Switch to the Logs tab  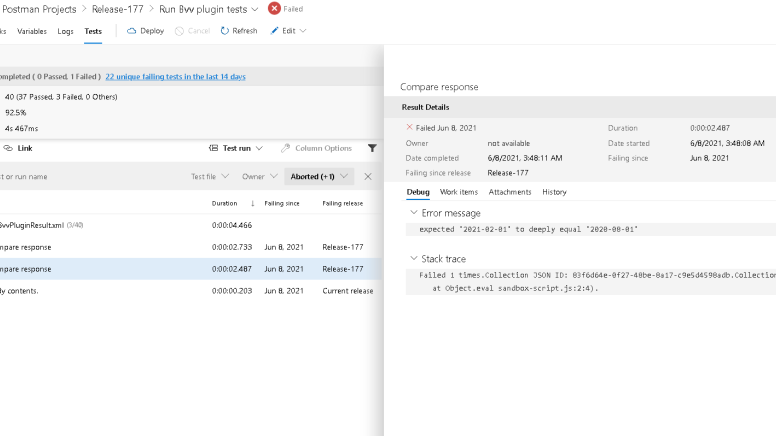point(65,31)
